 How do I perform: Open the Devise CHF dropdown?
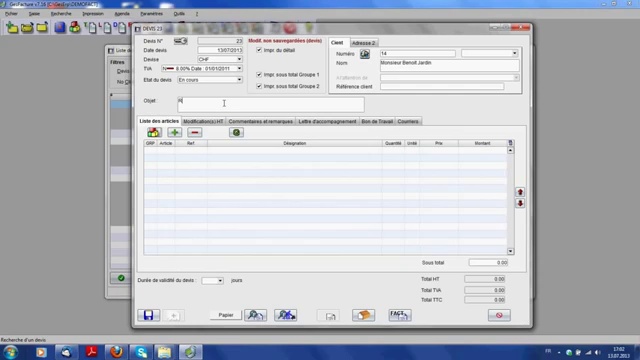click(239, 59)
